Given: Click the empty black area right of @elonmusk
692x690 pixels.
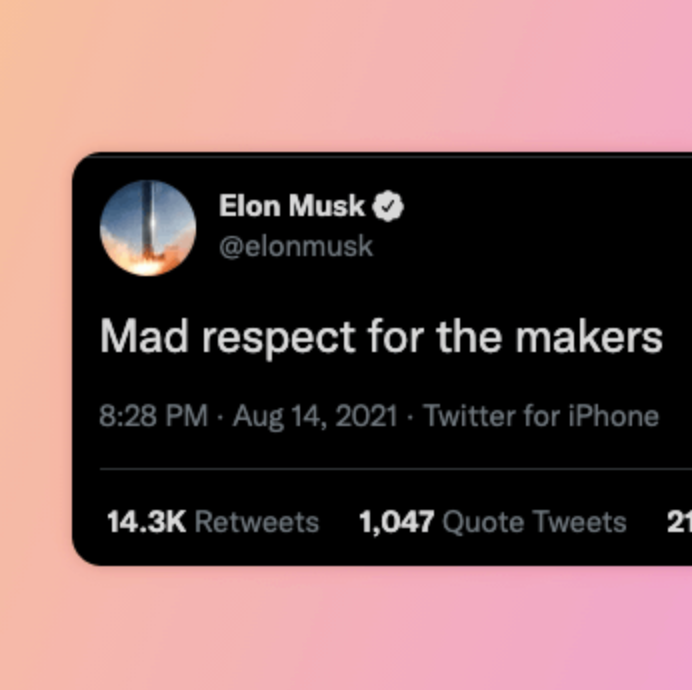Looking at the screenshot, I should click(540, 246).
